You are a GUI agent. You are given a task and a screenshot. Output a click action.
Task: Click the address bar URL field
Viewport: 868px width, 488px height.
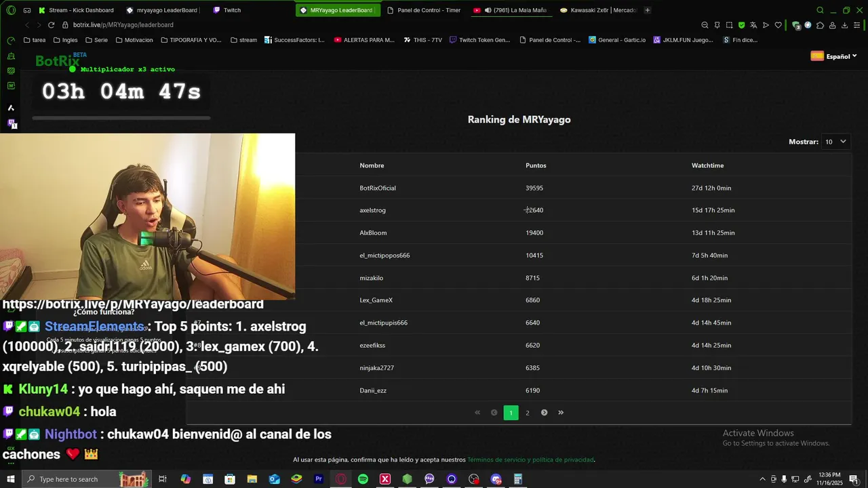click(380, 25)
